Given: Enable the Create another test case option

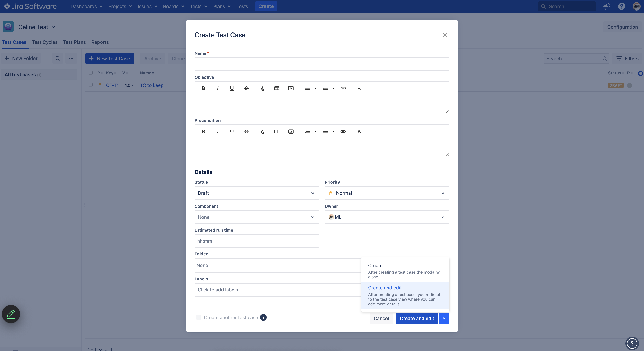Looking at the screenshot, I should pyautogui.click(x=198, y=317).
